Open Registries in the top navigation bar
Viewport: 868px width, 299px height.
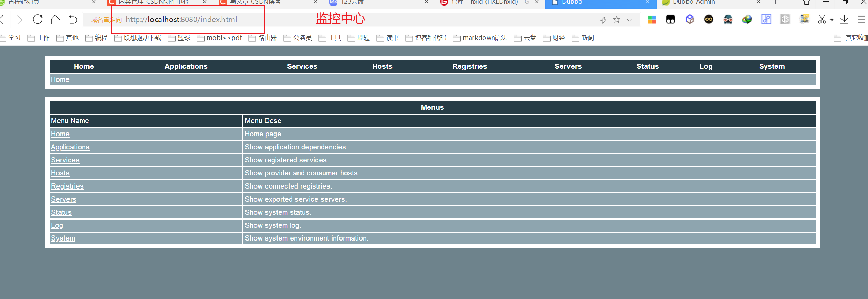(470, 66)
